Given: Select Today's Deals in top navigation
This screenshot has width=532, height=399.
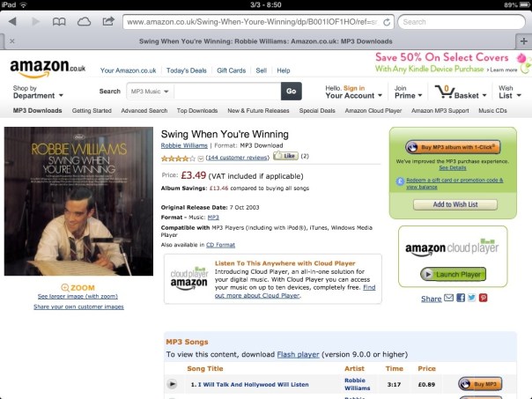Looking at the screenshot, I should pyautogui.click(x=186, y=70).
